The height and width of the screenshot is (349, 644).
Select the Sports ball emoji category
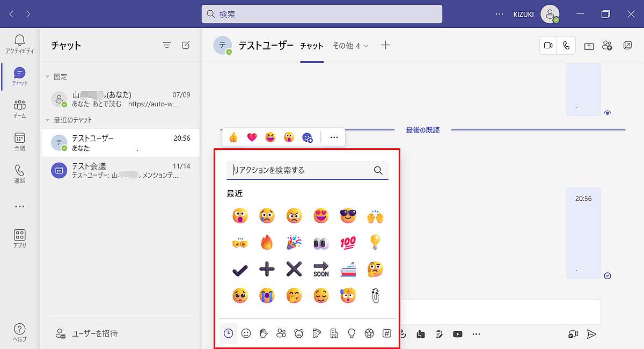point(369,333)
